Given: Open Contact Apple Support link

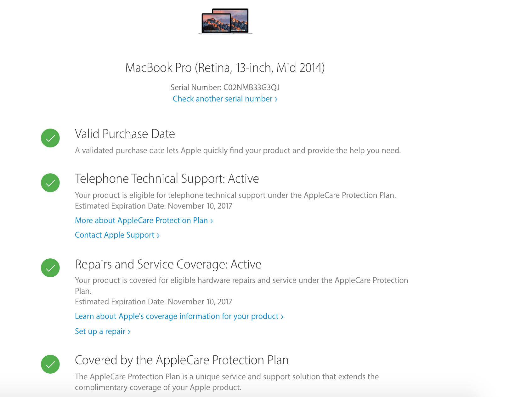Looking at the screenshot, I should pos(117,235).
